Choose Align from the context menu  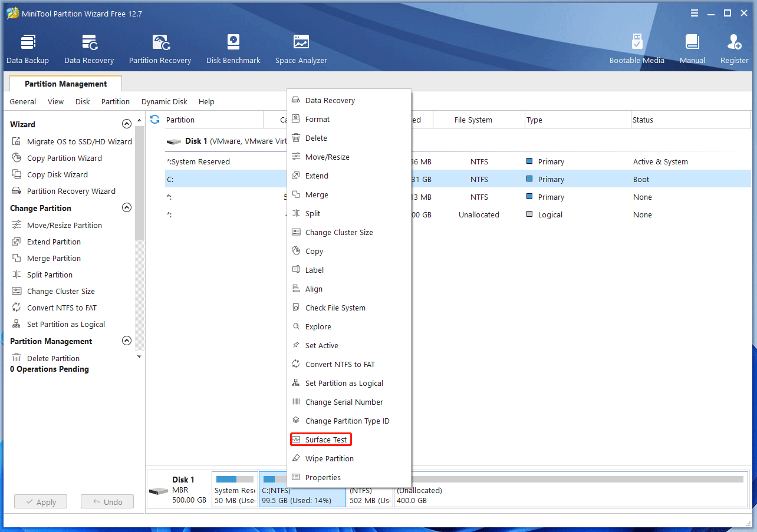pyautogui.click(x=349, y=289)
